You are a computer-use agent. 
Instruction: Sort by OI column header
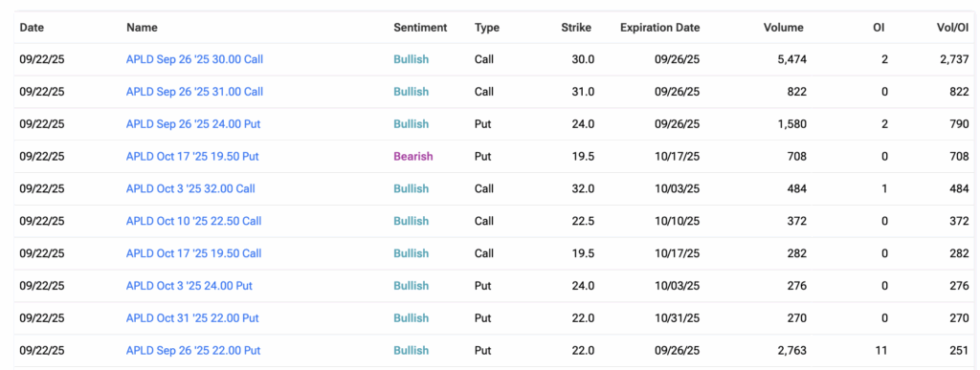[x=879, y=28]
